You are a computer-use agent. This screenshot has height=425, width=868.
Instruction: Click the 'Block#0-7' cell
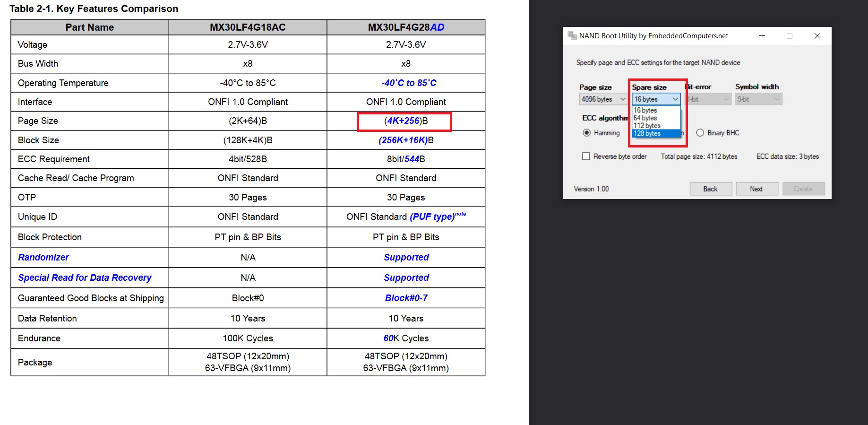coord(406,298)
